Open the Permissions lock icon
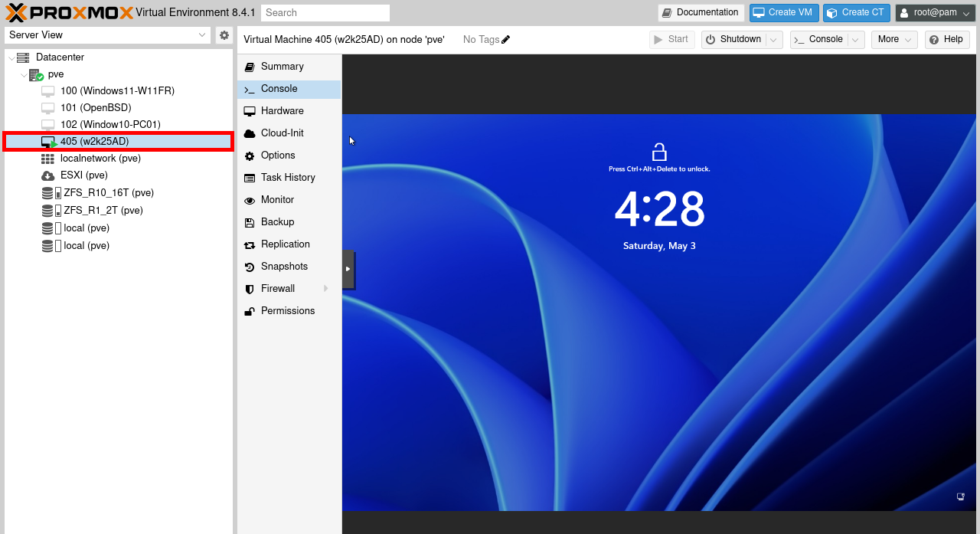 [x=250, y=310]
